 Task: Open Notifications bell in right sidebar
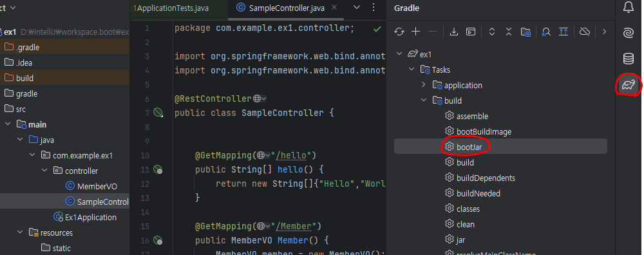(629, 7)
